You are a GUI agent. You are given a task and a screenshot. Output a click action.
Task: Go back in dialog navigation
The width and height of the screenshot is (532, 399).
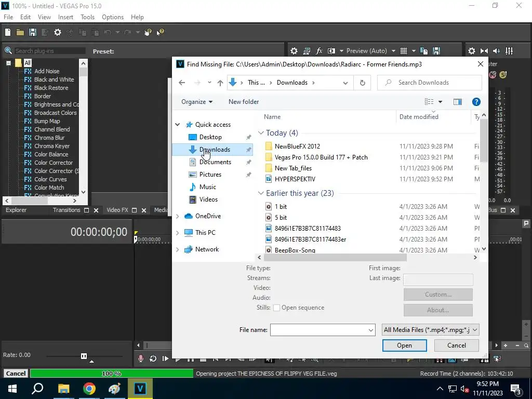click(x=182, y=83)
